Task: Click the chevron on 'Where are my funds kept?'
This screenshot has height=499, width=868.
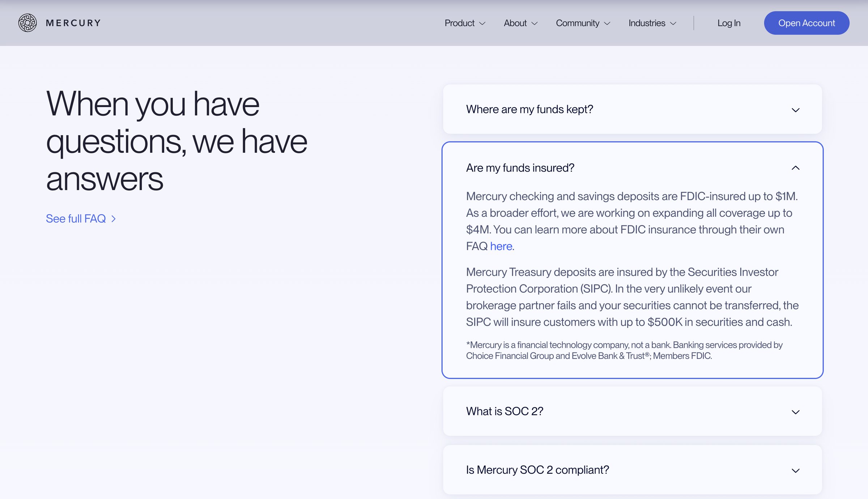Action: [x=795, y=110]
